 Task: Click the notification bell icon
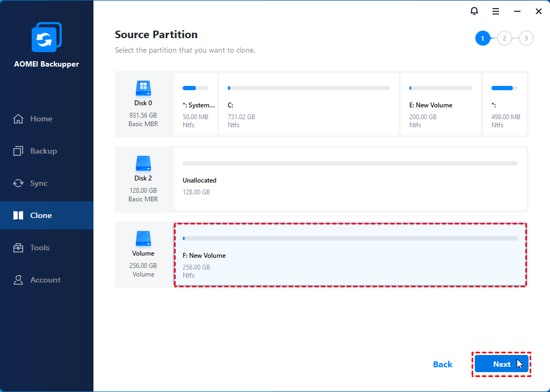[x=474, y=11]
